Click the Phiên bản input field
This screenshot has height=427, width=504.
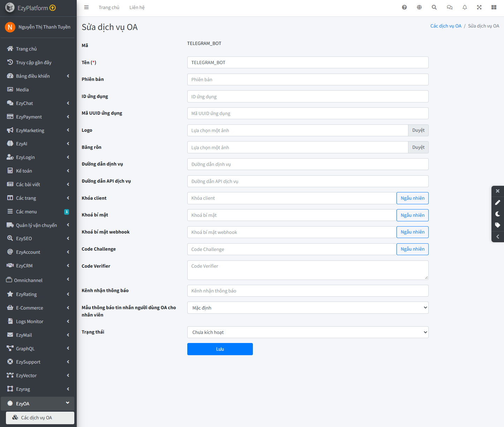click(308, 79)
